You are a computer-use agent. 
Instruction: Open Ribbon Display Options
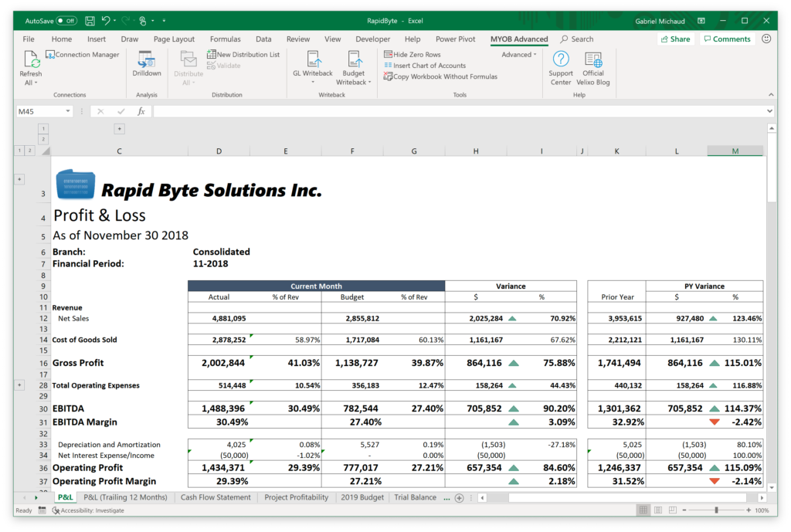701,21
